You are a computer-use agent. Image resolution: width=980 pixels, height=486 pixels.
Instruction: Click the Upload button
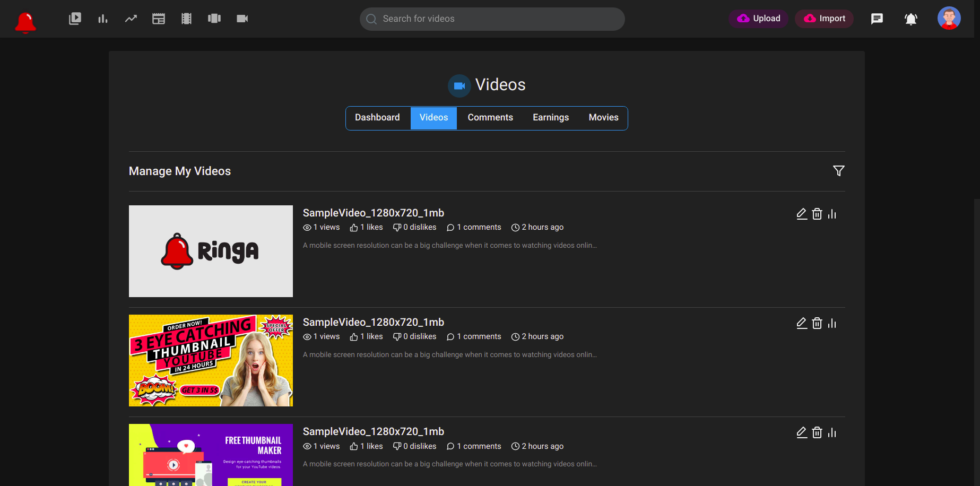pyautogui.click(x=759, y=19)
